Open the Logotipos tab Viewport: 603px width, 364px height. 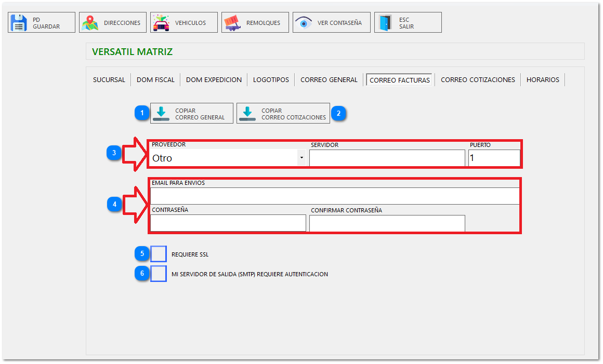271,80
